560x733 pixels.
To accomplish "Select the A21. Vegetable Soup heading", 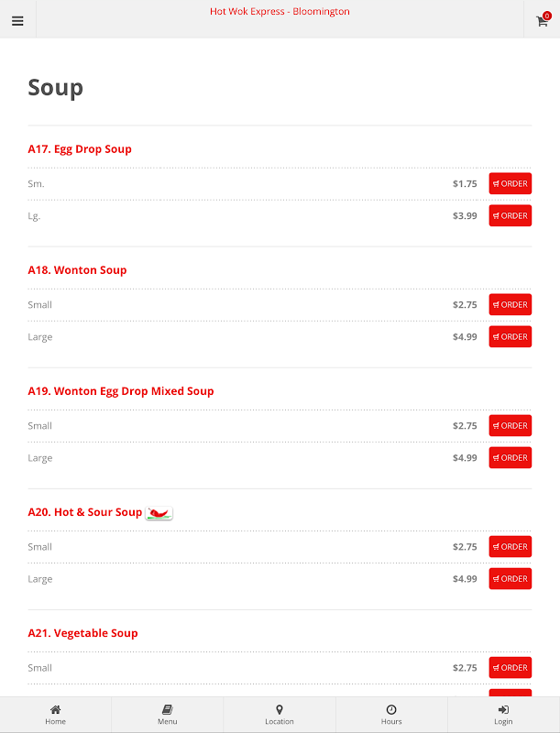I will click(82, 633).
